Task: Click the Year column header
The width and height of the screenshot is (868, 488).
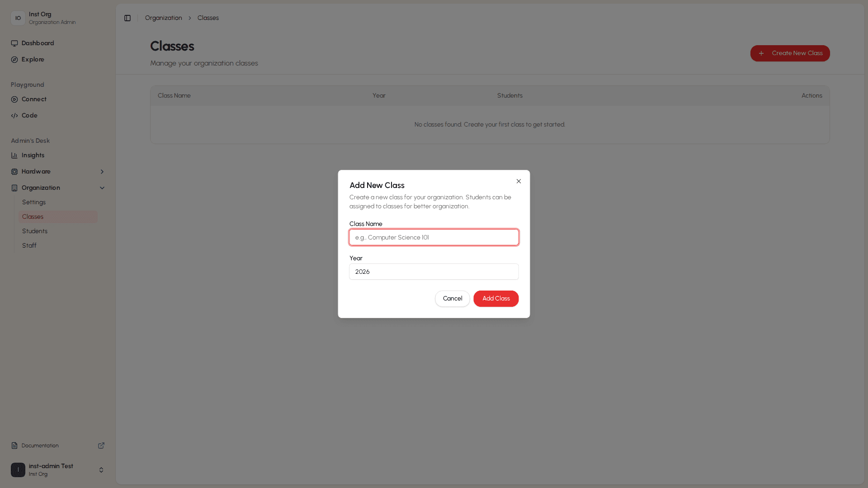Action: click(379, 96)
